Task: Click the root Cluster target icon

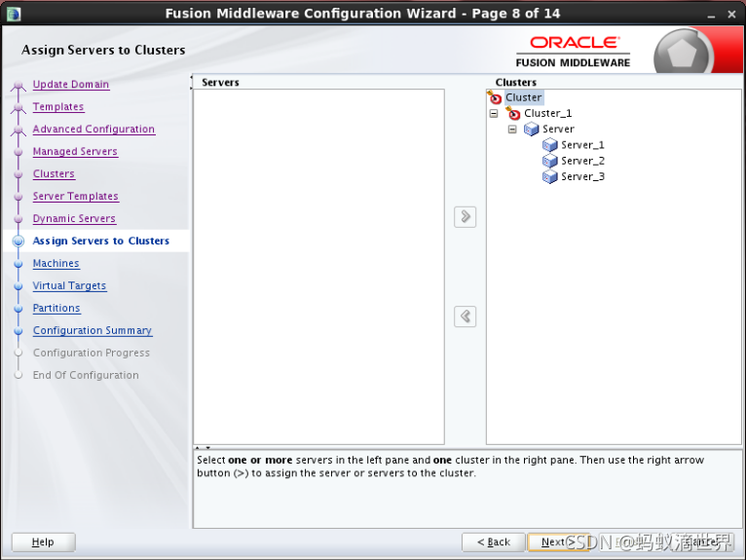Action: pyautogui.click(x=495, y=97)
